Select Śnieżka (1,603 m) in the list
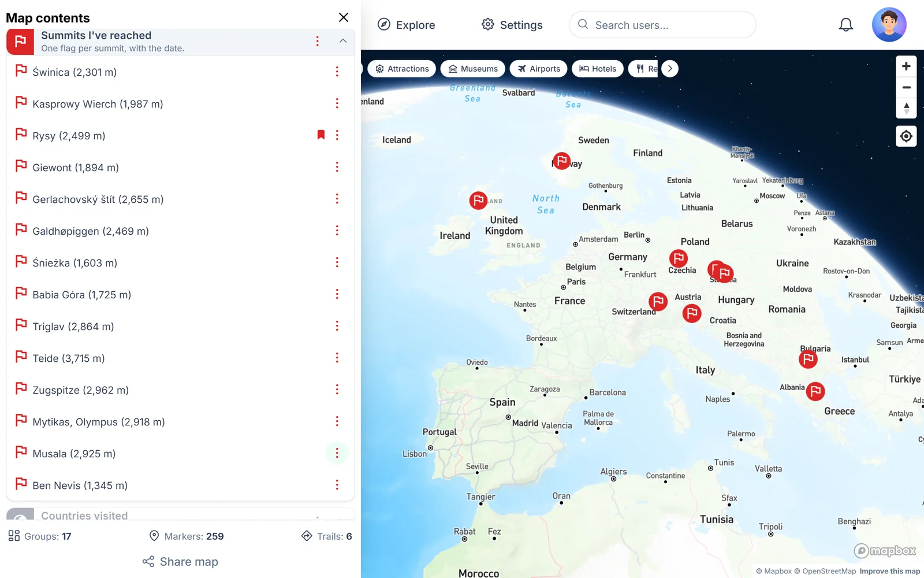The height and width of the screenshot is (578, 924). click(x=180, y=262)
